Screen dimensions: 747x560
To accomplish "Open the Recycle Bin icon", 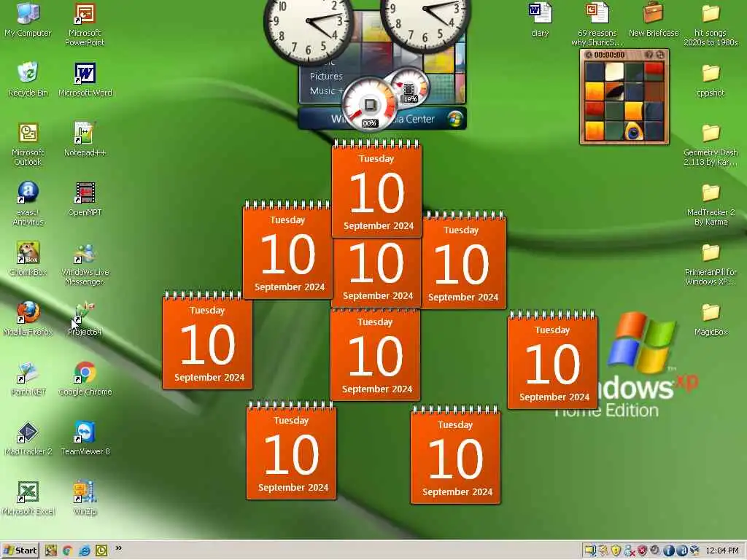I will 28,79.
